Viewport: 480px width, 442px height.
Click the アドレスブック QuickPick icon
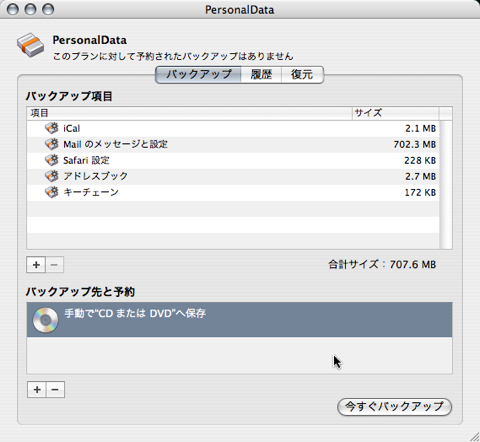point(52,176)
